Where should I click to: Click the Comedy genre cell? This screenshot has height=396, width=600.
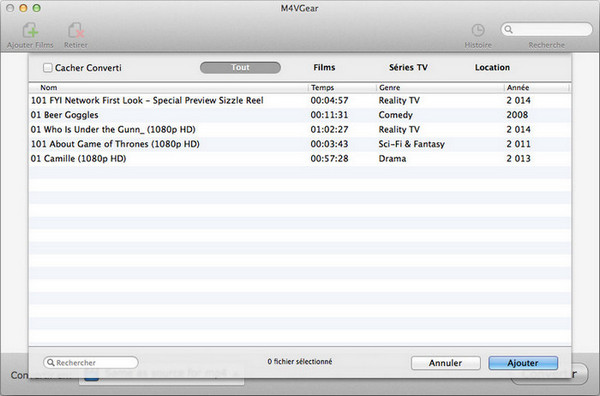pos(396,115)
